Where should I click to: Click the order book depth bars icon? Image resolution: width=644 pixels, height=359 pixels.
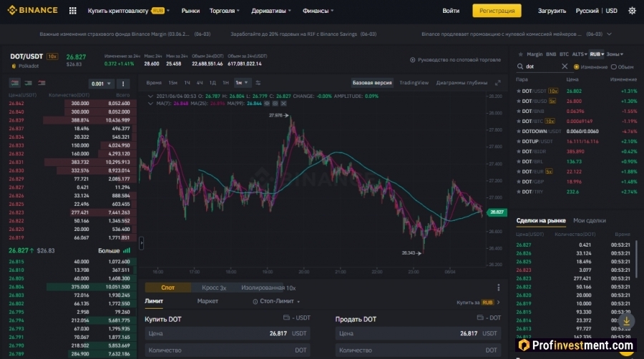(x=127, y=250)
